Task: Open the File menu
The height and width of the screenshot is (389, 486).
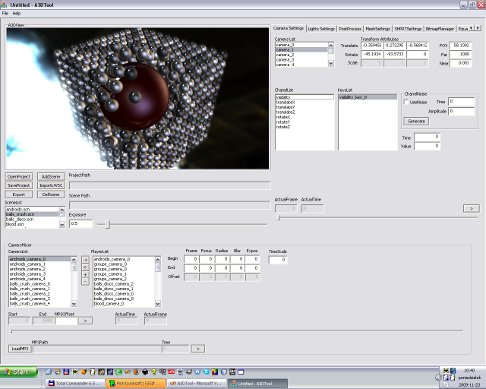Action: pyautogui.click(x=5, y=13)
